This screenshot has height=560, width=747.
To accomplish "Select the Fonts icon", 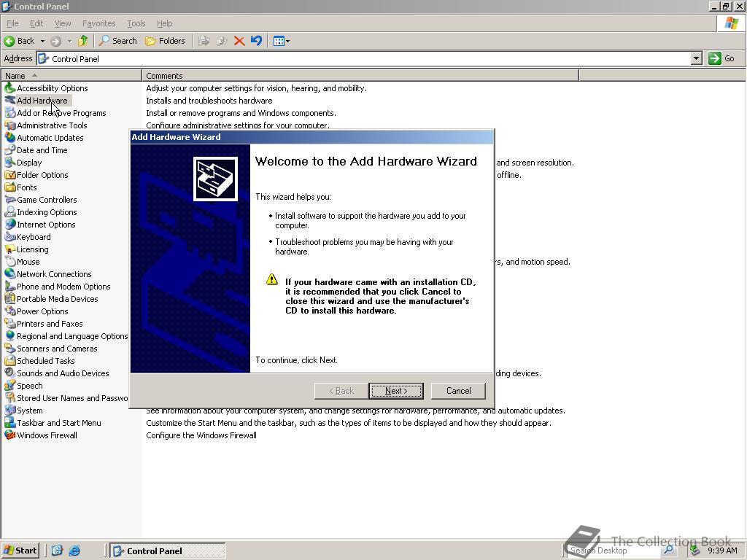I will click(x=9, y=187).
